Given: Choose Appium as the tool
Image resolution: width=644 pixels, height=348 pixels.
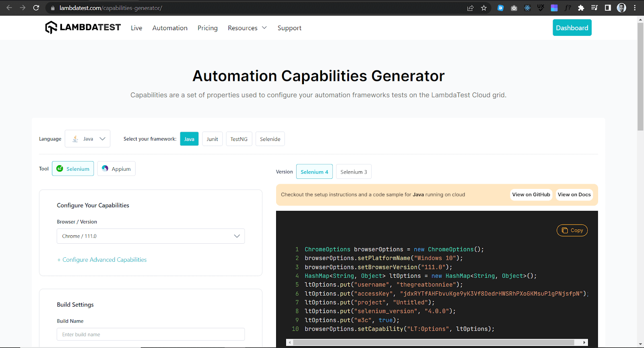Looking at the screenshot, I should point(116,168).
